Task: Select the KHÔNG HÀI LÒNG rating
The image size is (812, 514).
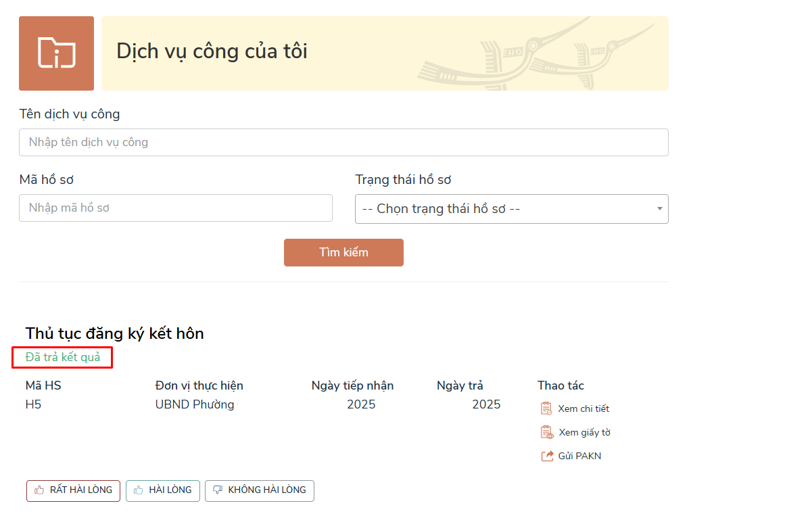Action: [260, 490]
